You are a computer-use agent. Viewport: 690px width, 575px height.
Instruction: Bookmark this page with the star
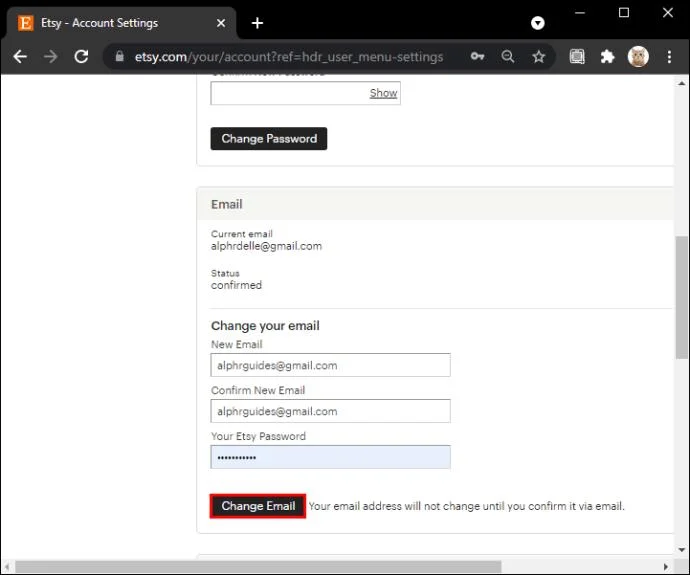pyautogui.click(x=539, y=56)
